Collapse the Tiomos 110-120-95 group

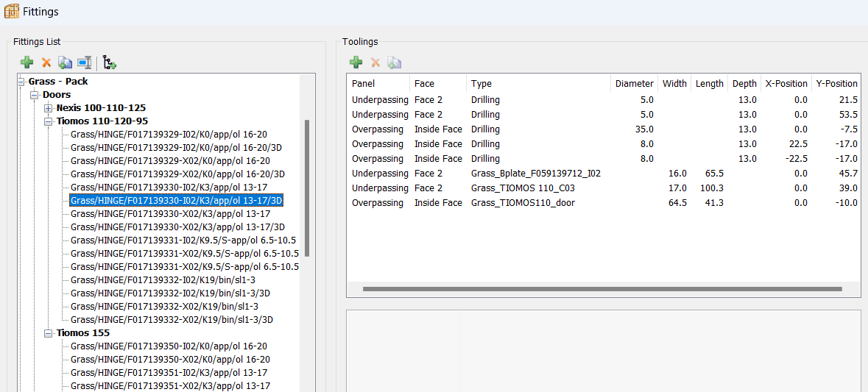tap(48, 121)
